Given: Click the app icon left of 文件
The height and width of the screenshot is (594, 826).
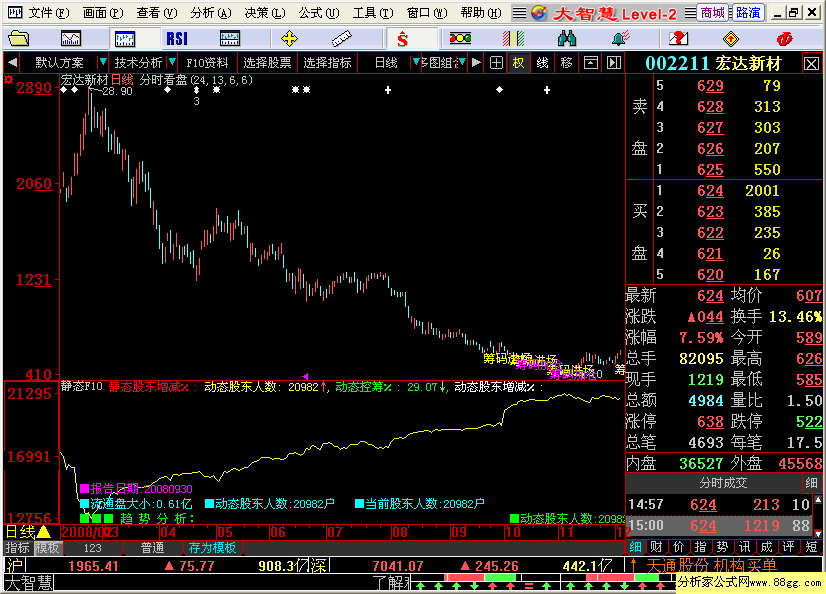Looking at the screenshot, I should 15,12.
